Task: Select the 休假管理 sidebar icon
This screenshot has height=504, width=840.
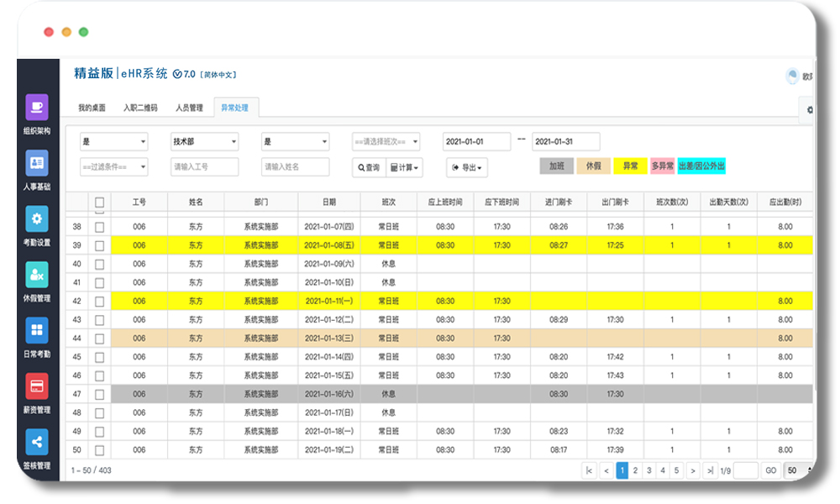Action: 37,275
